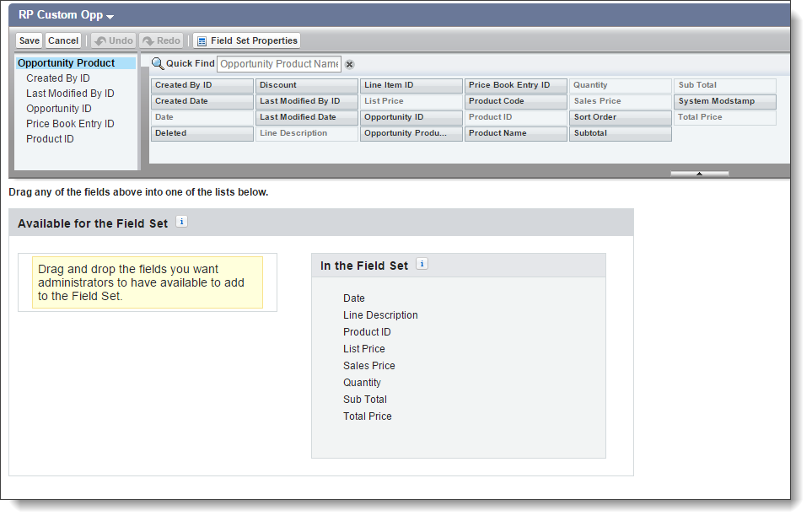Image resolution: width=812 pixels, height=521 pixels.
Task: Click info icon beside Available for the Field Set
Action: [x=182, y=222]
